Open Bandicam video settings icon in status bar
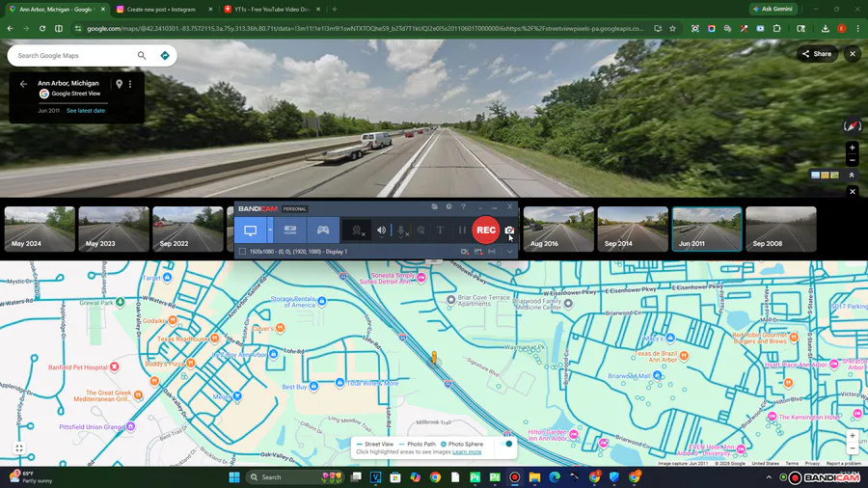 point(465,252)
